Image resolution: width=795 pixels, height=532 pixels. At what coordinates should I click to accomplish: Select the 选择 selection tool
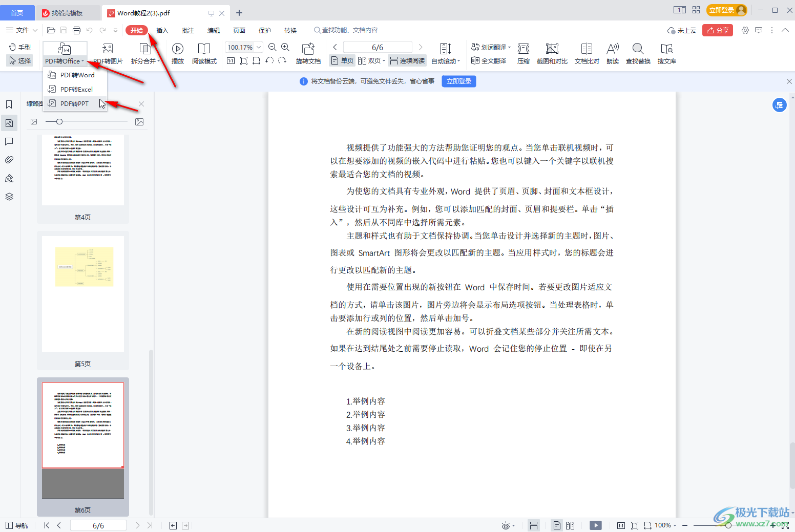[x=20, y=60]
